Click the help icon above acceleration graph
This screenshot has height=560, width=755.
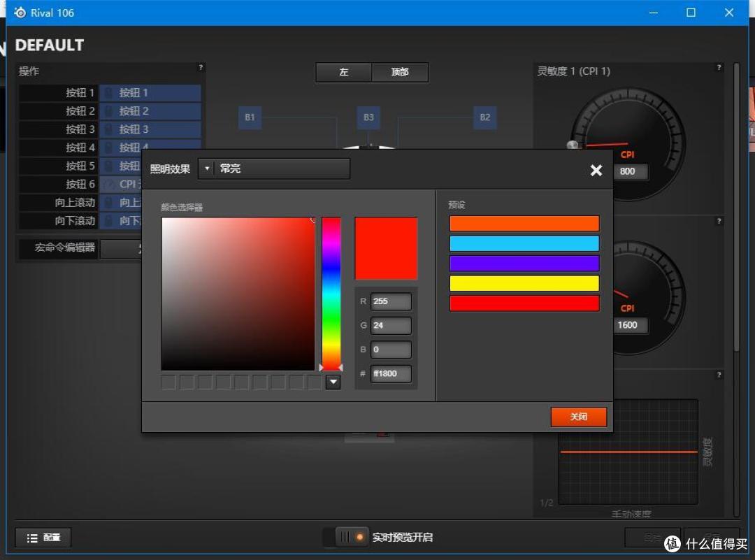719,375
